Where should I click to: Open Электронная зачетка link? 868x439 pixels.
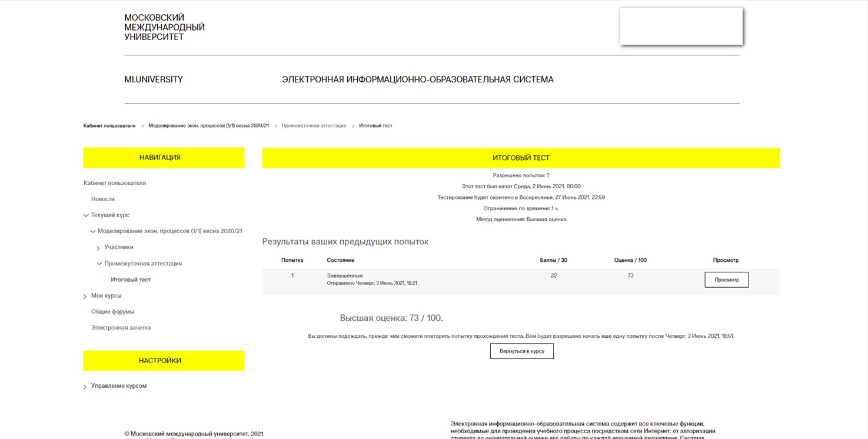pyautogui.click(x=121, y=327)
